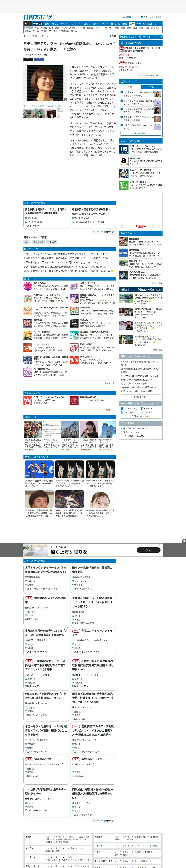Image resolution: width=186 pixels, height=868 pixels.
Task: Click Rakuten ad next arrow
Action: click(159, 226)
